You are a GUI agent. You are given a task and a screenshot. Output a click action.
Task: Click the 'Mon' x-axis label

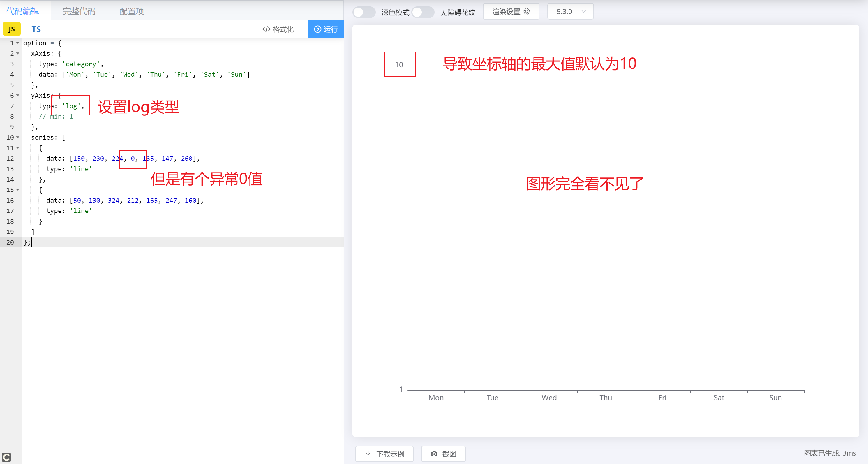pyautogui.click(x=436, y=398)
